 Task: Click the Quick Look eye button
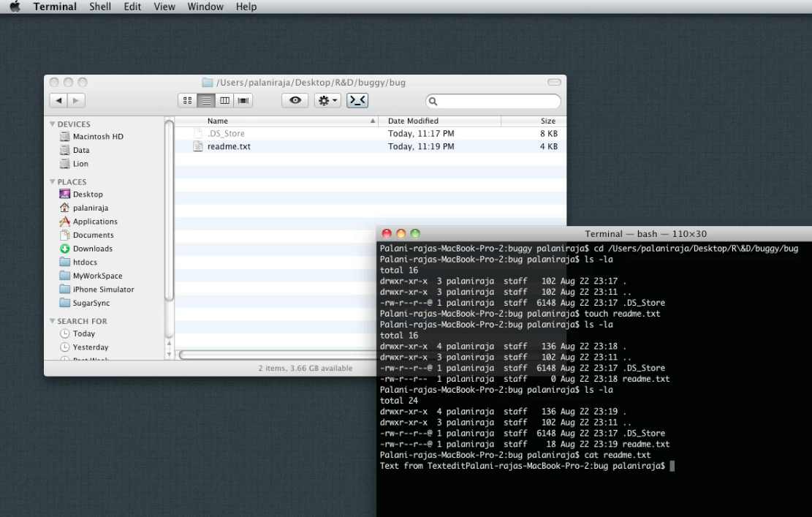(x=295, y=100)
